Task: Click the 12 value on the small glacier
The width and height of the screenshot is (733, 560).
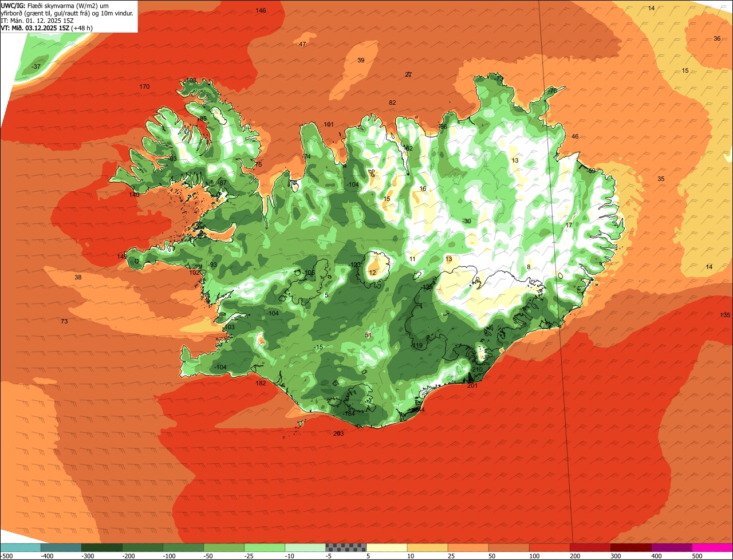Action: [x=372, y=273]
